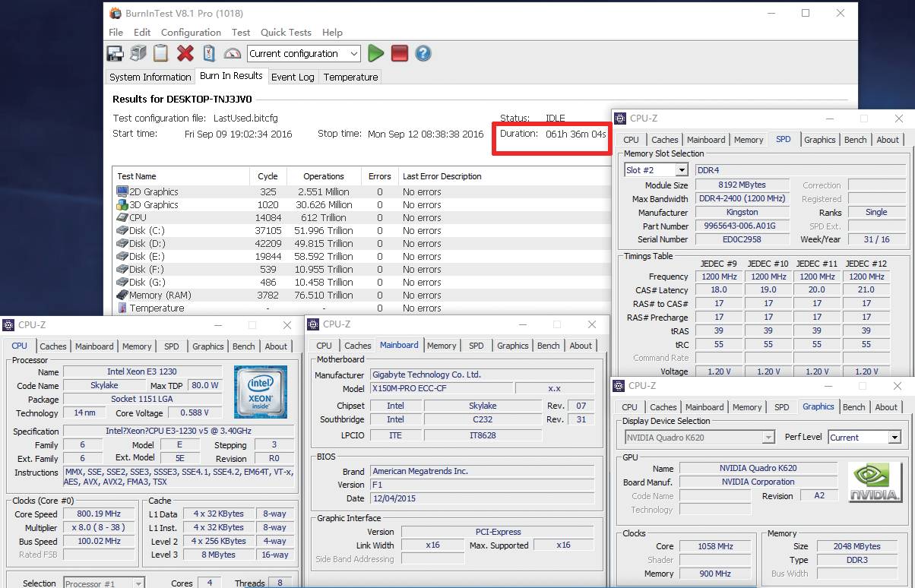The image size is (915, 588).
Task: Start tests with the green play button
Action: (x=375, y=53)
